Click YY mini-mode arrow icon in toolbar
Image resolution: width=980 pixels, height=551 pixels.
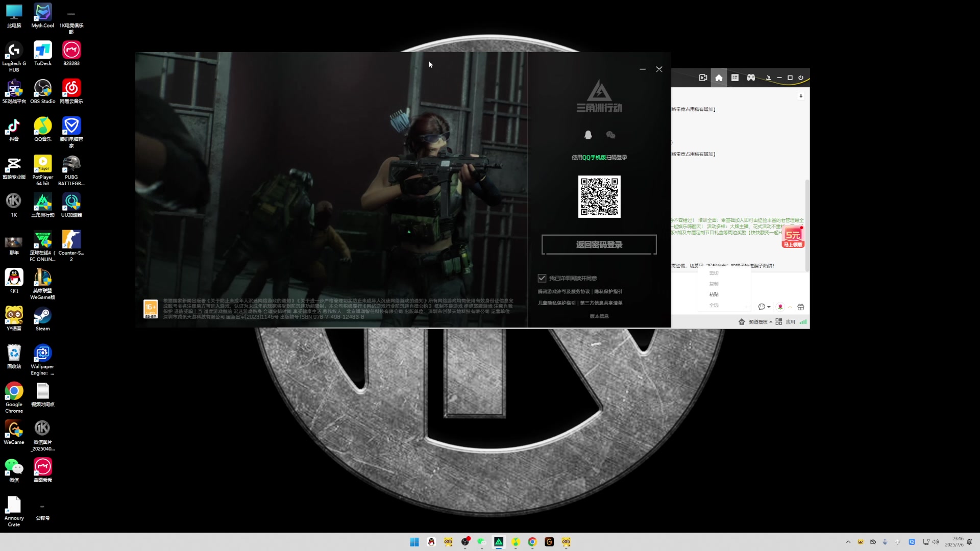coord(768,78)
